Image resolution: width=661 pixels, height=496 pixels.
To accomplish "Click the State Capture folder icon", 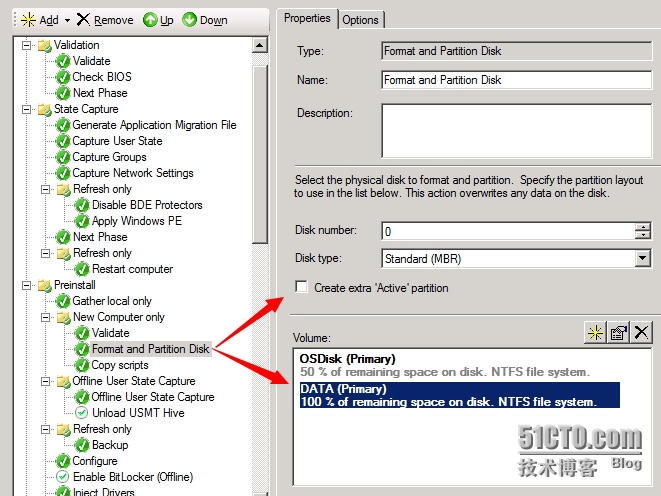I will [x=44, y=110].
